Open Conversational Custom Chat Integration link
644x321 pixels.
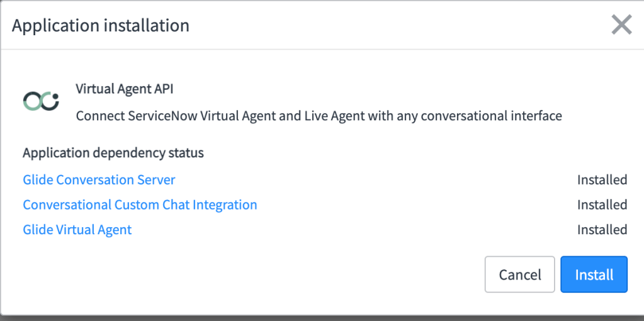[140, 205]
